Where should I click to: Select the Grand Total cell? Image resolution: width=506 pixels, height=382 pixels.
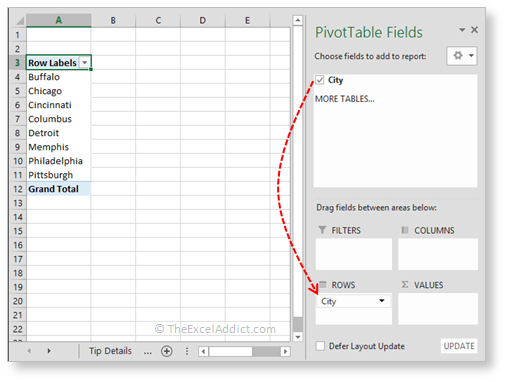59,189
